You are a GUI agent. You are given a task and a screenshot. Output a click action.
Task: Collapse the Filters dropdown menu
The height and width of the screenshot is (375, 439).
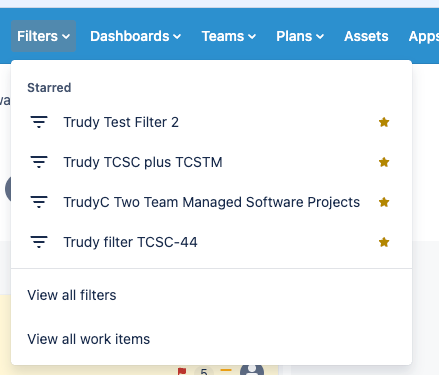[43, 36]
